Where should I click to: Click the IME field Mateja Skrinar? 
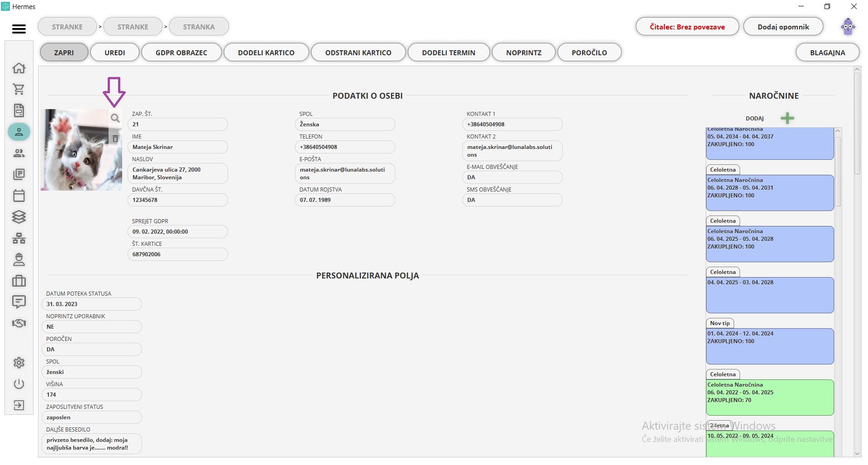(x=178, y=147)
